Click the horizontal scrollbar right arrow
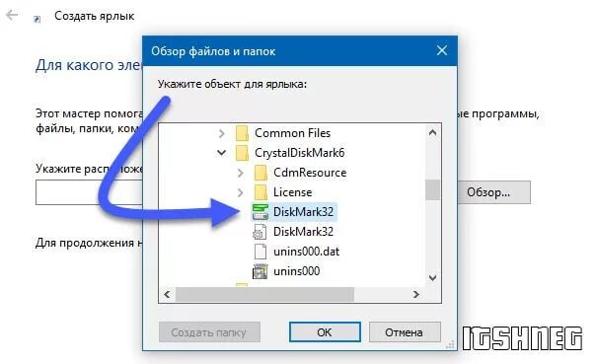Image resolution: width=596 pixels, height=364 pixels. click(416, 294)
